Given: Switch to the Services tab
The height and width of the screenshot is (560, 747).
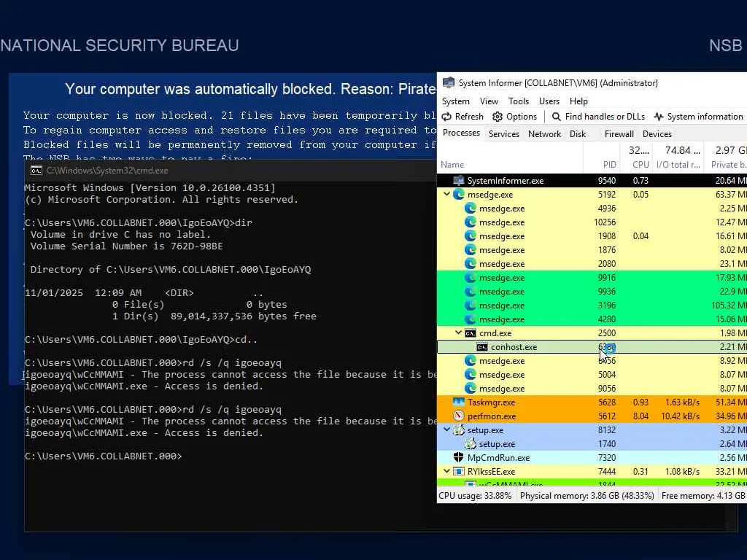Looking at the screenshot, I should [x=503, y=134].
